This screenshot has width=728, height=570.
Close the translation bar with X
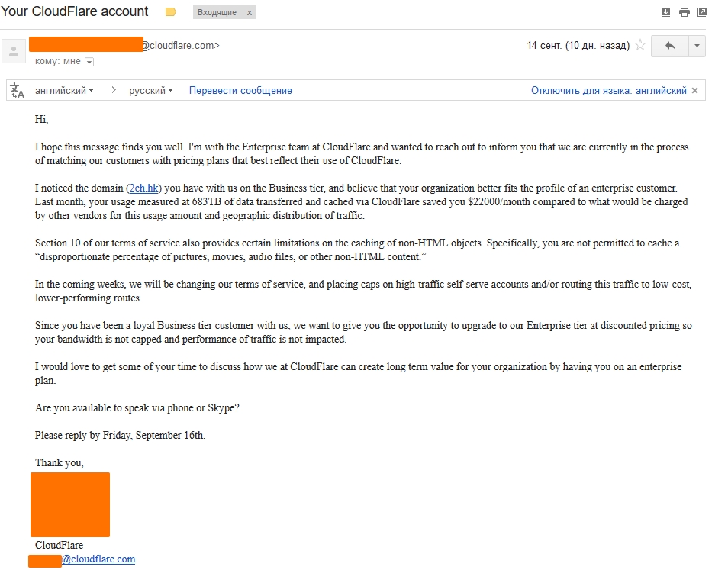(x=694, y=91)
